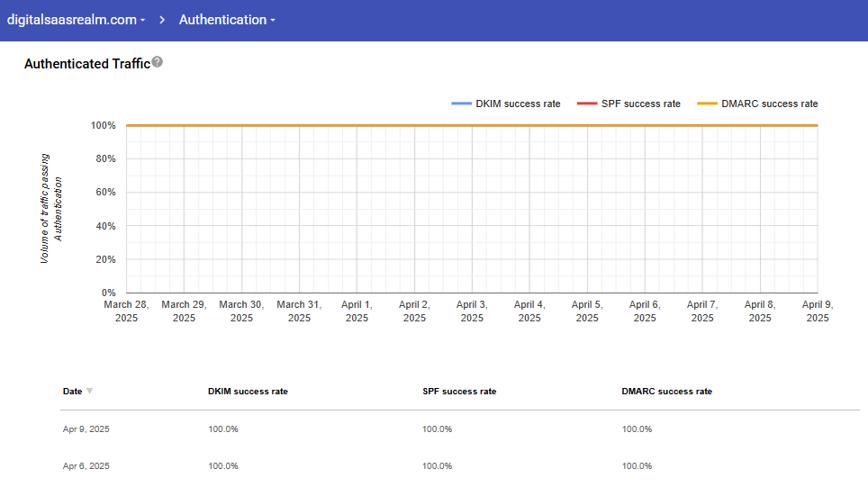Click the March 28, 2025 axis label
This screenshot has height=487, width=868.
pos(126,311)
